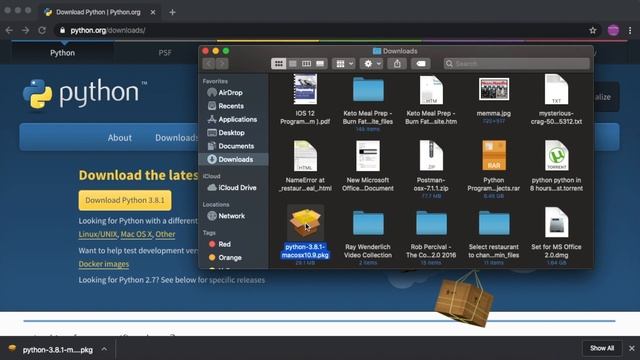The height and width of the screenshot is (360, 640).
Task: Focus the Finder search field
Action: click(x=517, y=64)
